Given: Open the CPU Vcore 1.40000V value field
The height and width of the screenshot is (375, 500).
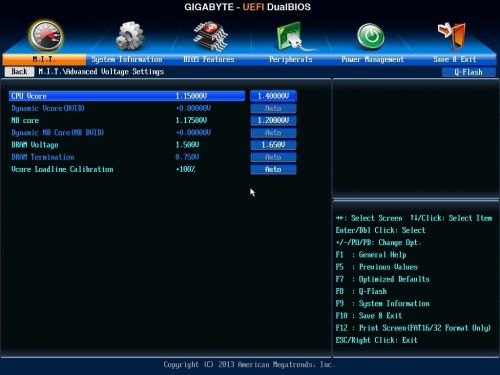Looking at the screenshot, I should click(x=273, y=96).
